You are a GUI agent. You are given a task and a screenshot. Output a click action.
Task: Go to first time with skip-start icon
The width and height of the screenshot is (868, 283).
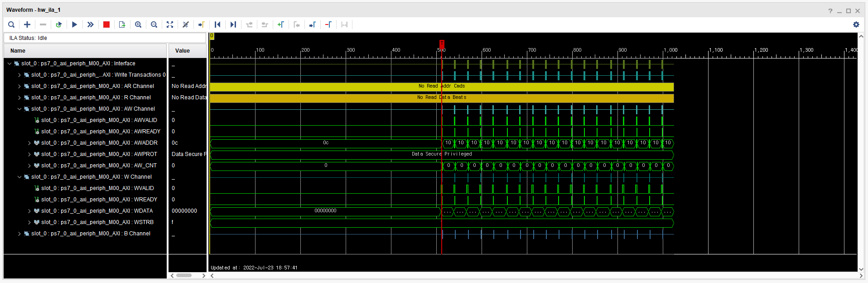click(217, 24)
